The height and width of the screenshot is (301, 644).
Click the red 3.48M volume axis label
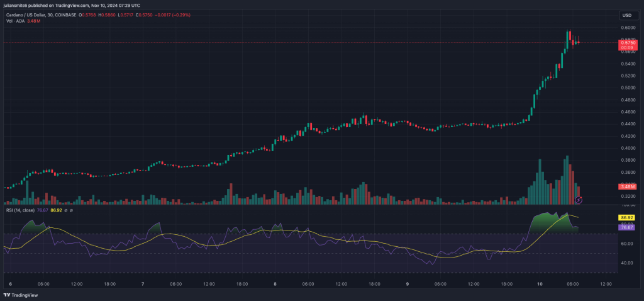(x=627, y=187)
